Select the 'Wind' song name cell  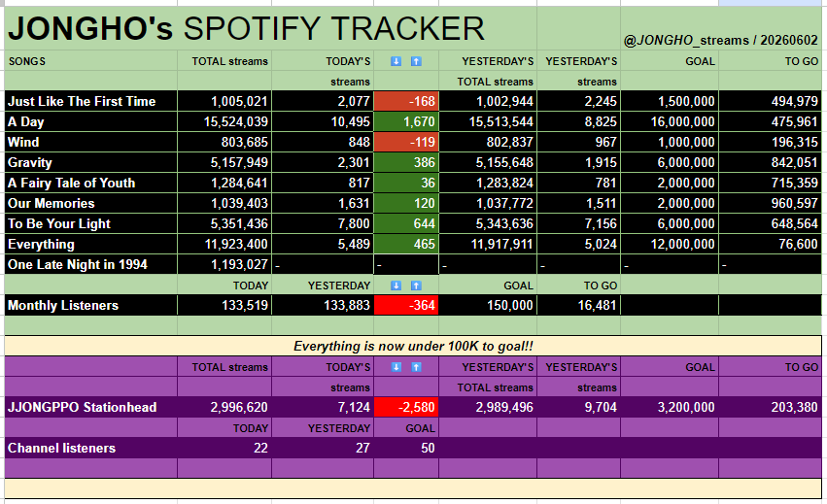coord(90,142)
